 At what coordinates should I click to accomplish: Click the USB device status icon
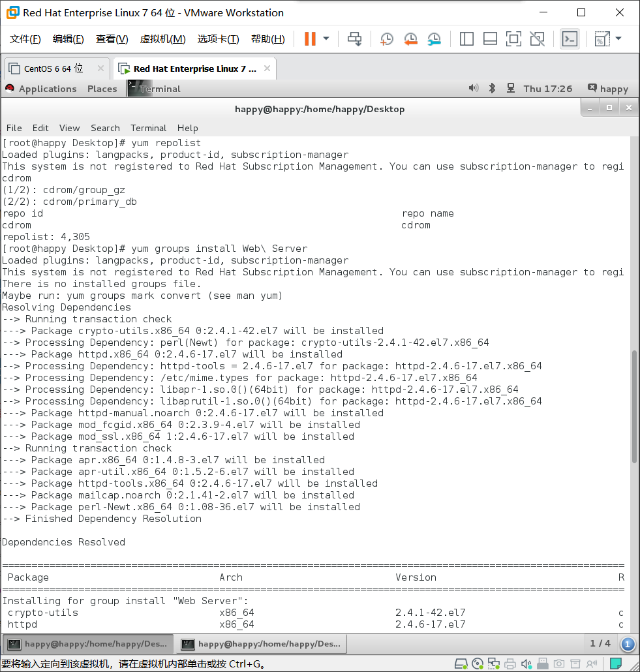point(543,664)
